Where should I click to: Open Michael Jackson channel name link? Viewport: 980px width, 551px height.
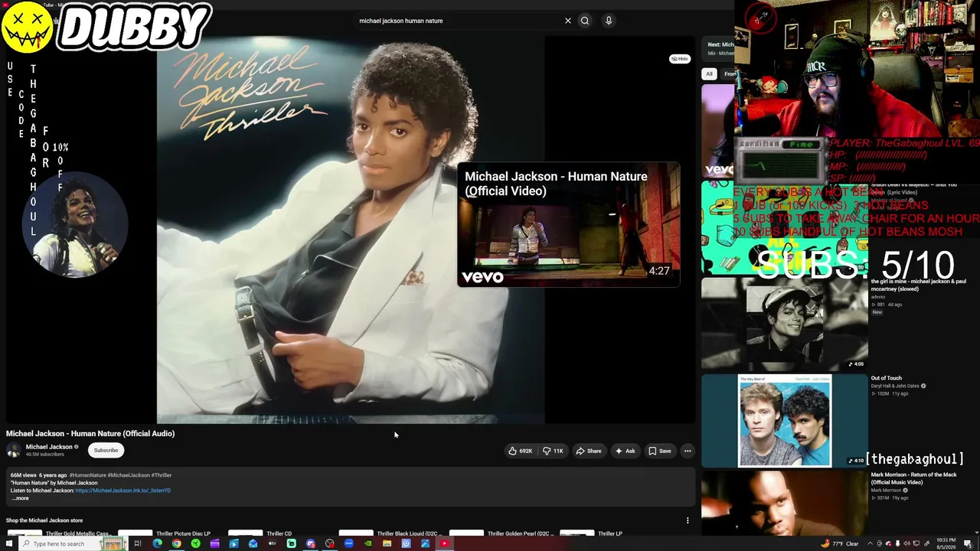(x=49, y=447)
